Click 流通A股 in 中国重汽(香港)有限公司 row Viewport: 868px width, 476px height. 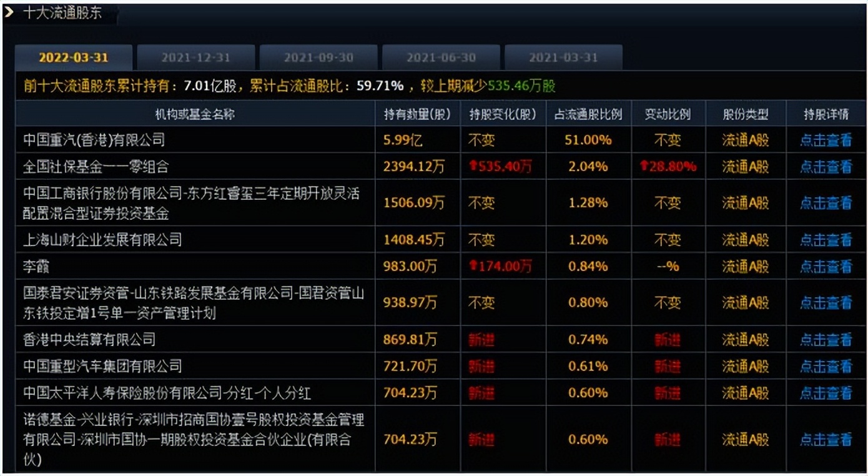pyautogui.click(x=746, y=140)
